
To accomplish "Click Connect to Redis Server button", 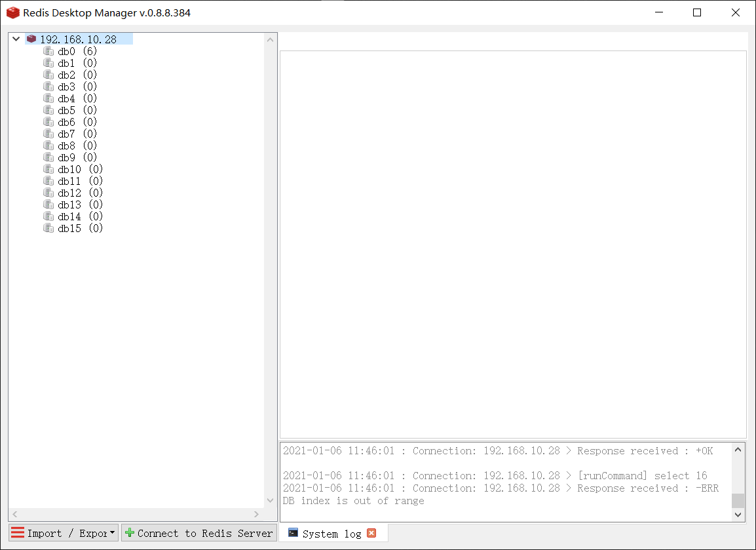I will pyautogui.click(x=199, y=533).
